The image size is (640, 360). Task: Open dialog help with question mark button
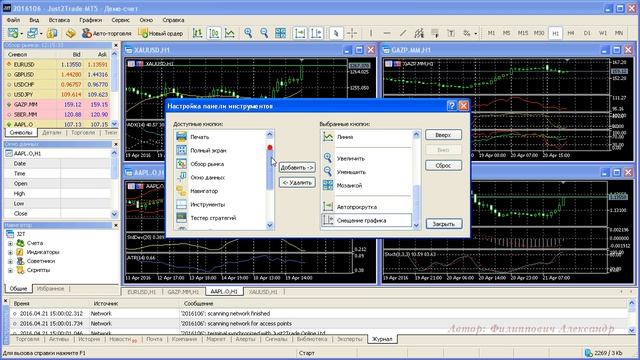tap(451, 106)
